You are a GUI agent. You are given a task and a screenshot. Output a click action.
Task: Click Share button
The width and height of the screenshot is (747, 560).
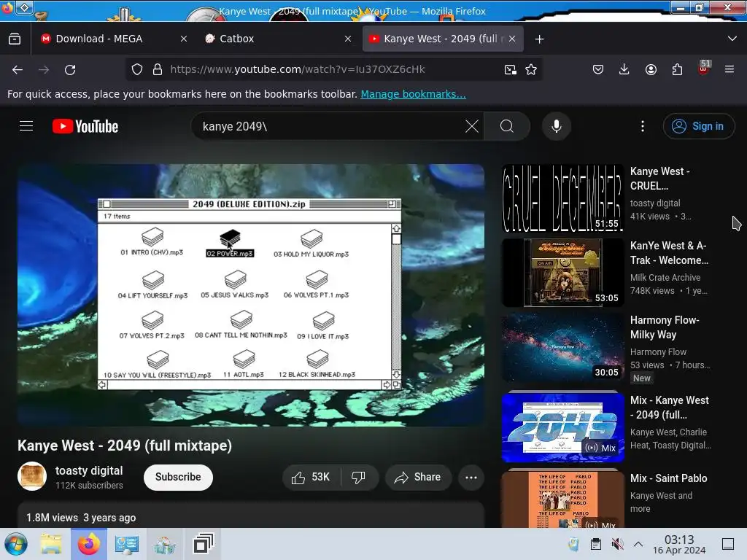(418, 477)
